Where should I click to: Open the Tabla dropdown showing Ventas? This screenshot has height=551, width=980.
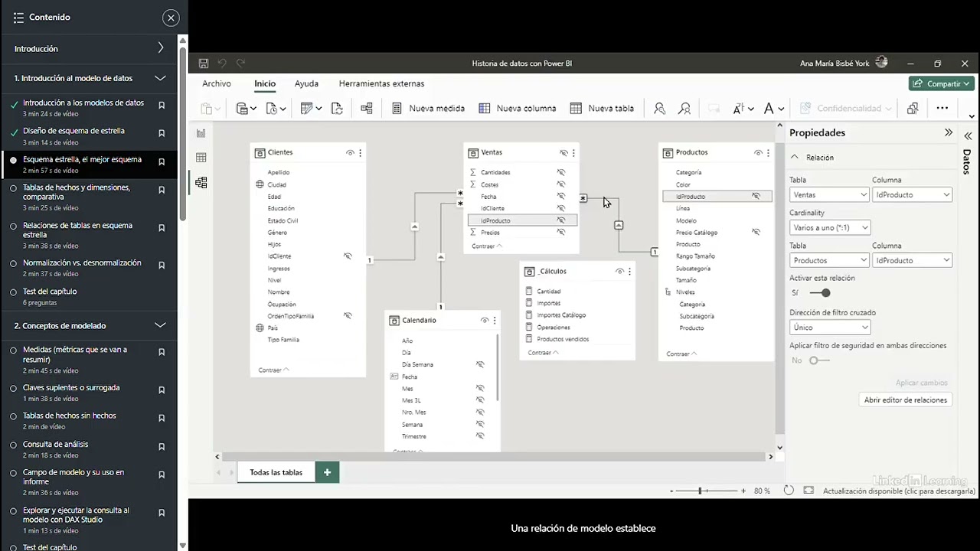[x=828, y=194]
